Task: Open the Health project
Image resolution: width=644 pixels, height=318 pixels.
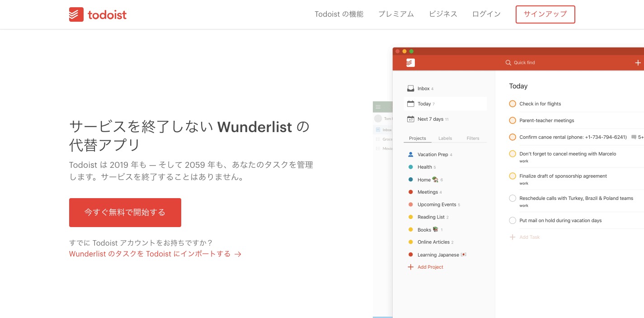Action: (x=424, y=167)
